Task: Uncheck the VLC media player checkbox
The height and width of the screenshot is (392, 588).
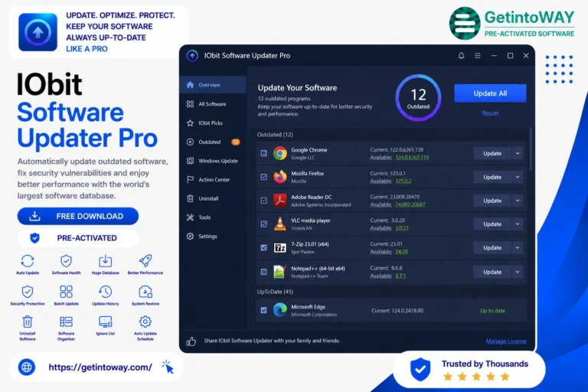Action: point(263,224)
